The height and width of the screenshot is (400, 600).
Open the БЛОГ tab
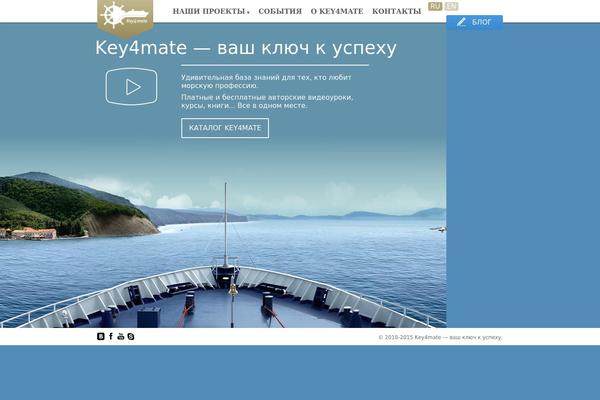(474, 22)
